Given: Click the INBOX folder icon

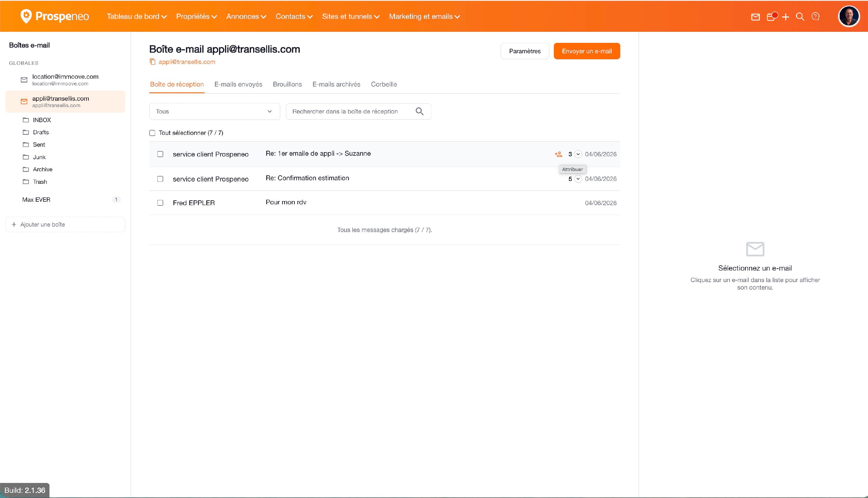Looking at the screenshot, I should [x=26, y=120].
